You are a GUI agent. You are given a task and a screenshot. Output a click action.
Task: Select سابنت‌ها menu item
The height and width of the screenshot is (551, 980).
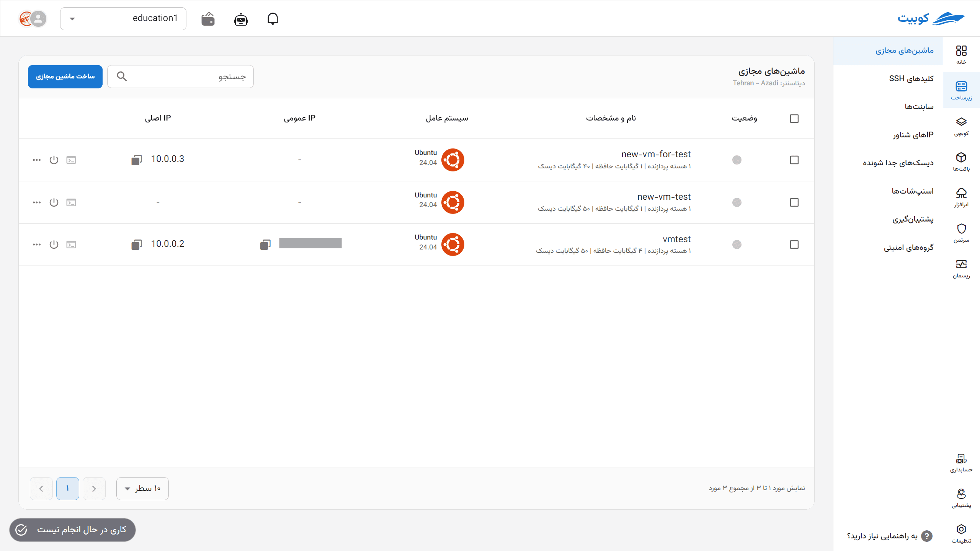tap(888, 107)
